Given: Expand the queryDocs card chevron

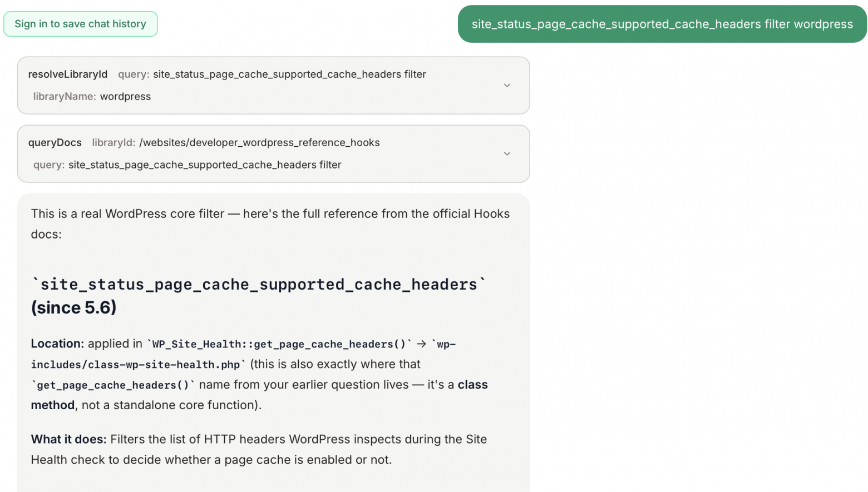Looking at the screenshot, I should 507,154.
